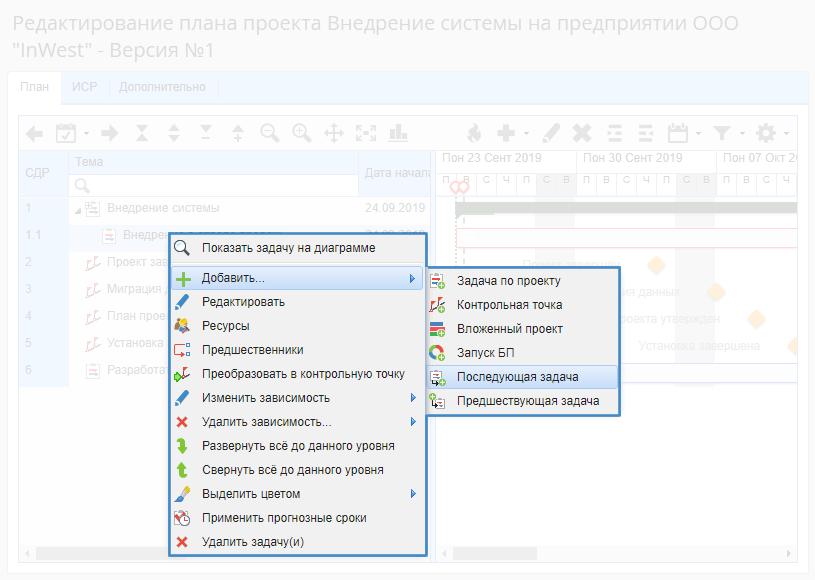This screenshot has height=580, width=815.
Task: Collapse the Внедрение системы tree node
Action: coord(77,209)
